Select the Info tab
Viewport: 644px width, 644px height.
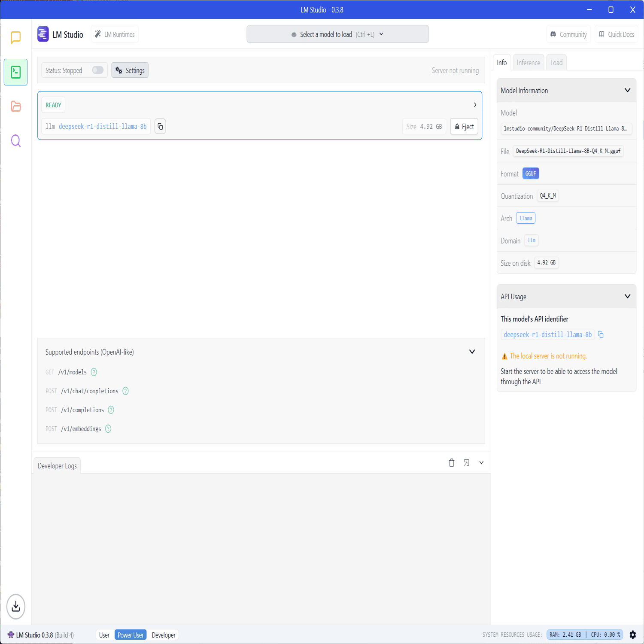(x=502, y=63)
